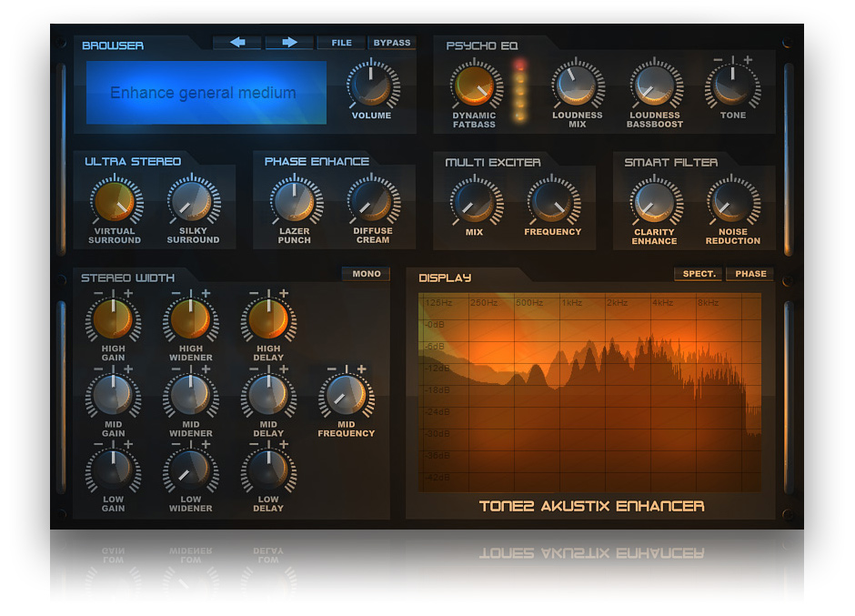The image size is (855, 616).
Task: Click the spectrum analyzer display graph
Action: click(589, 391)
